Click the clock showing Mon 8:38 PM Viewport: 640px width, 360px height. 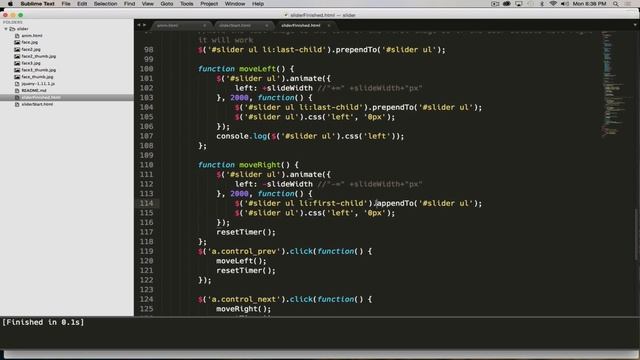coord(589,4)
